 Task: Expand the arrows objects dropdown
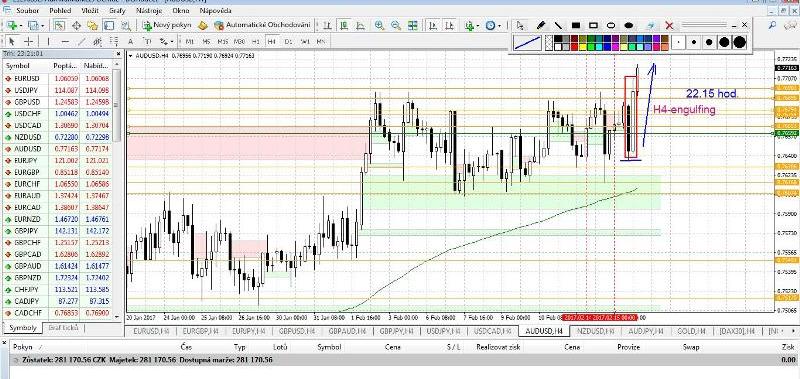tap(172, 41)
